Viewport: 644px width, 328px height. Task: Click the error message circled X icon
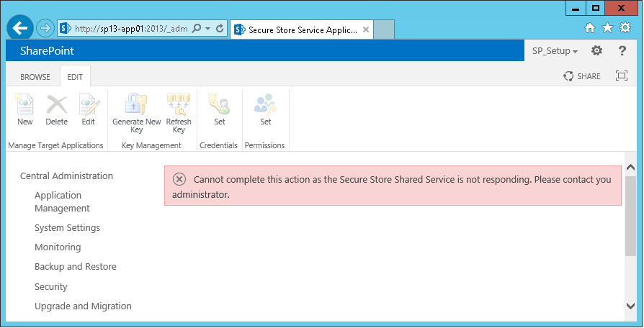coord(179,179)
